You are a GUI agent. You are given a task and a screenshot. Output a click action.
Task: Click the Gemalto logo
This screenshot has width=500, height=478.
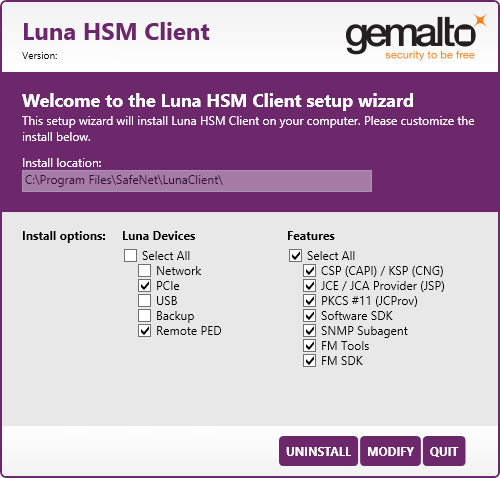(x=416, y=37)
